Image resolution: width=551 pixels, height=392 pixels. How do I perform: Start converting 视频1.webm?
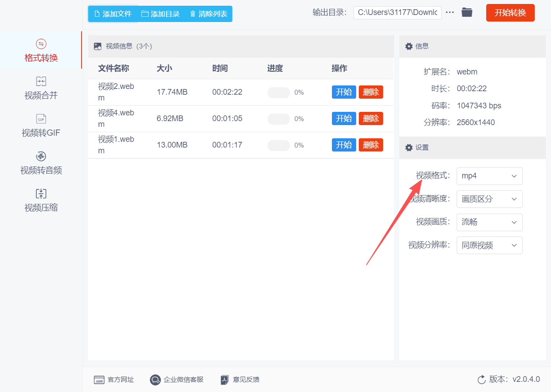(344, 145)
